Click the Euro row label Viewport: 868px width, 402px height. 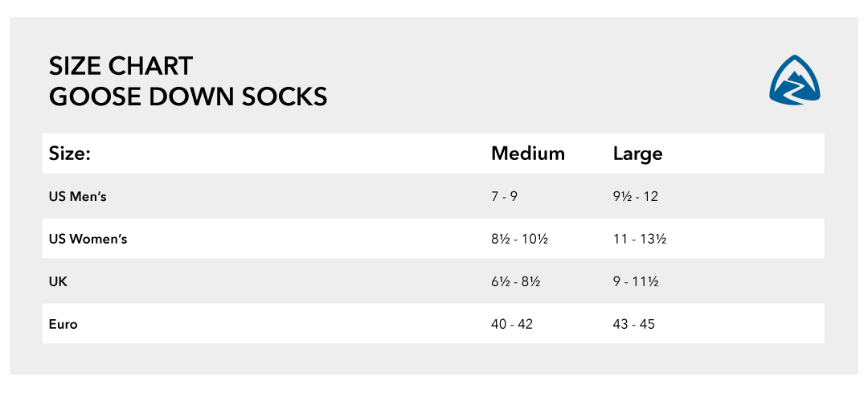pos(63,325)
